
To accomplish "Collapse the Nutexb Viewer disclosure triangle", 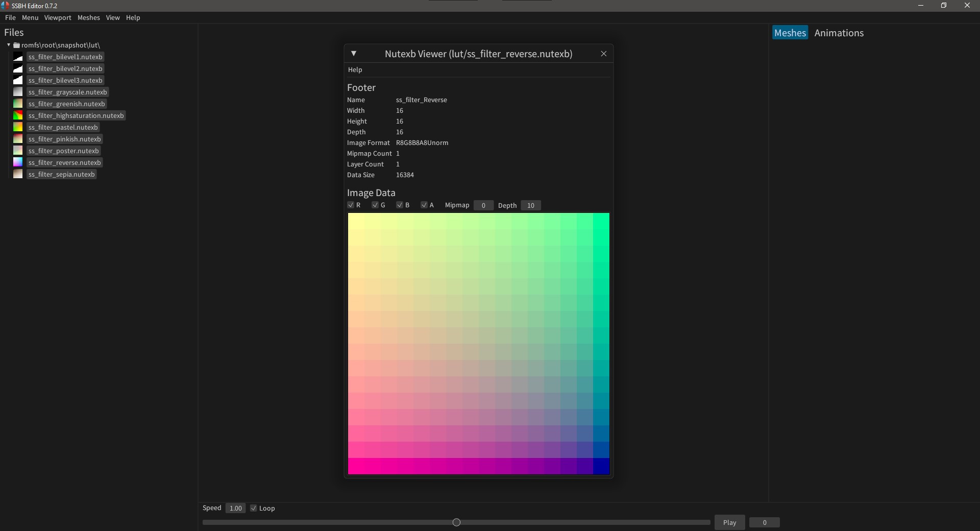I will pyautogui.click(x=354, y=54).
